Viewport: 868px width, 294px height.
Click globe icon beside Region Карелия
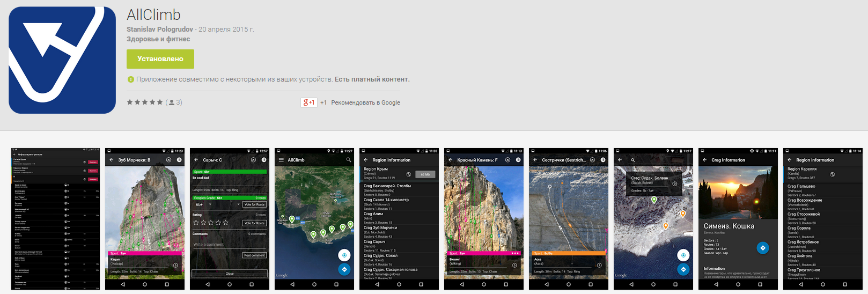pos(832,174)
